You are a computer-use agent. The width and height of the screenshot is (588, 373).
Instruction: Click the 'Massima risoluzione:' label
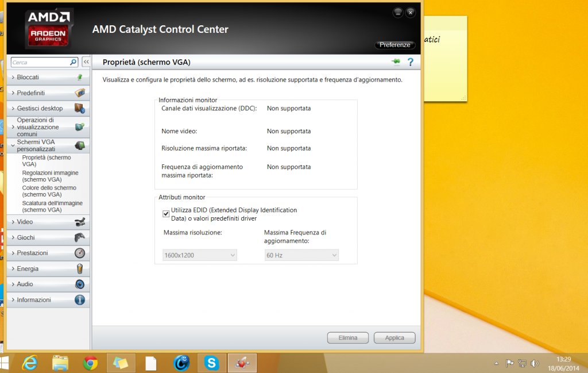pyautogui.click(x=193, y=233)
